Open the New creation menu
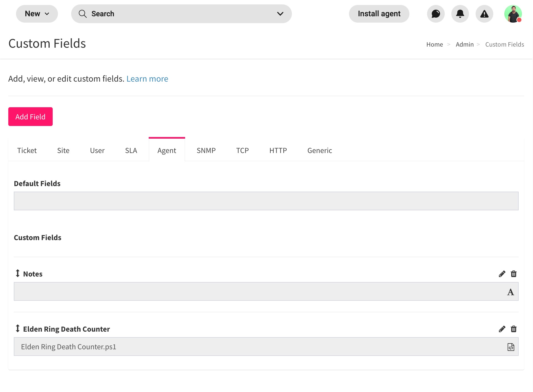Viewport: 533px width, 392px height. click(37, 14)
